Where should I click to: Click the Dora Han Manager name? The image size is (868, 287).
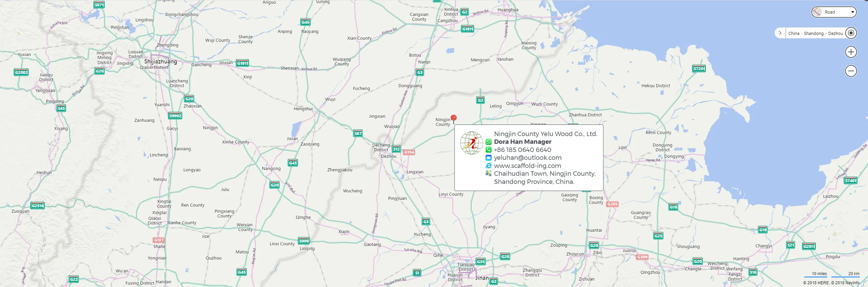point(522,142)
